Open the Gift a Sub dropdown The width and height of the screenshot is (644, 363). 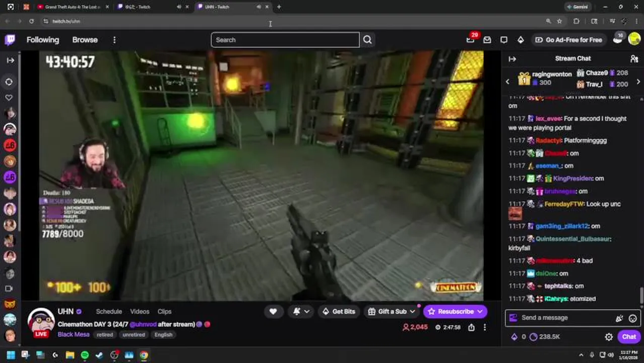(x=392, y=312)
